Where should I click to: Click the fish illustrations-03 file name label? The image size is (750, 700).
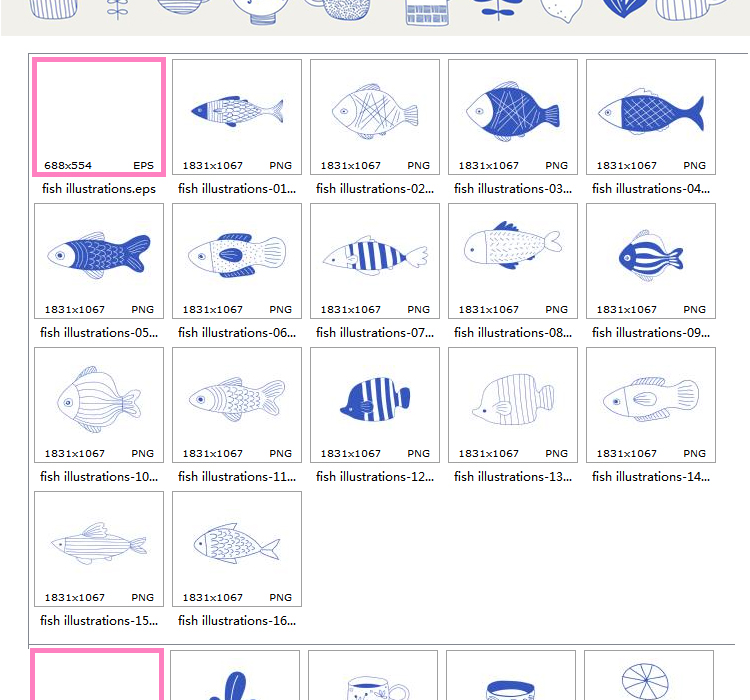[x=513, y=189]
